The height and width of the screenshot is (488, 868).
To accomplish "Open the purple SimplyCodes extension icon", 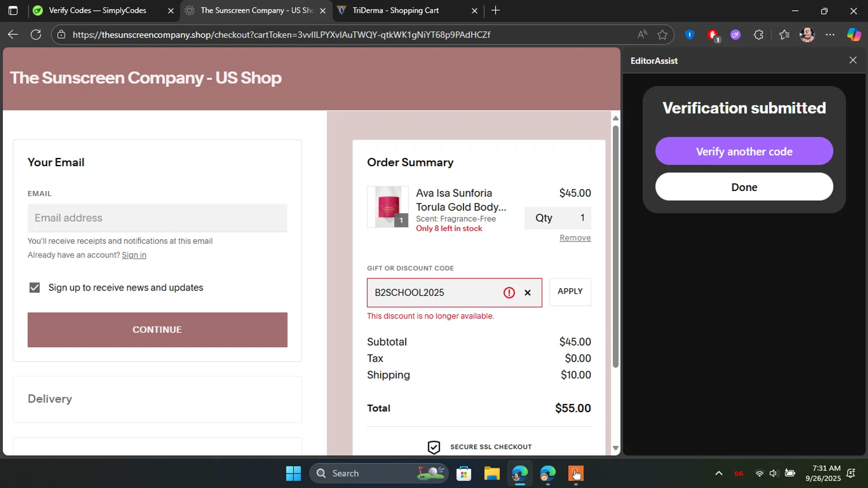I will point(735,35).
